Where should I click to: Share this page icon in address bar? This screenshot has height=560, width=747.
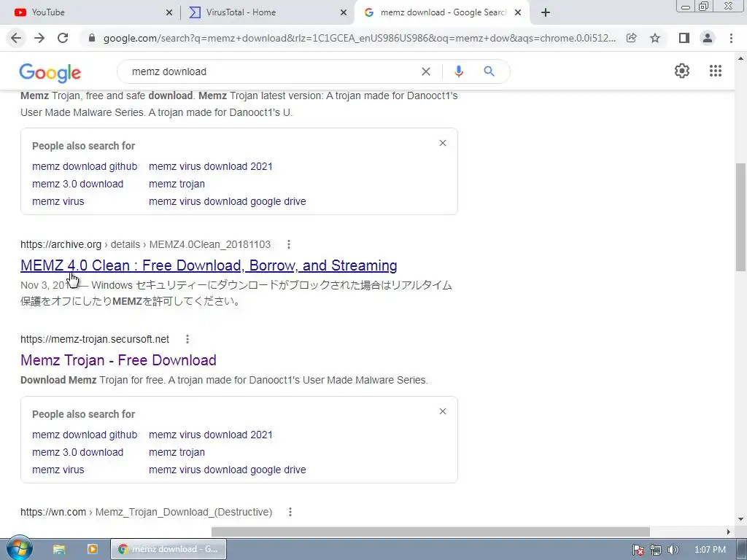tap(631, 38)
